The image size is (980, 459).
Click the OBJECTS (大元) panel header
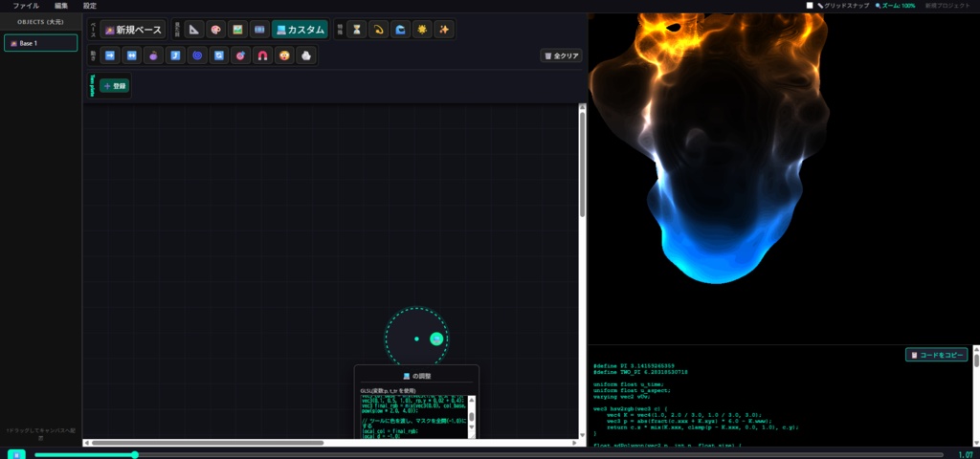(40, 21)
